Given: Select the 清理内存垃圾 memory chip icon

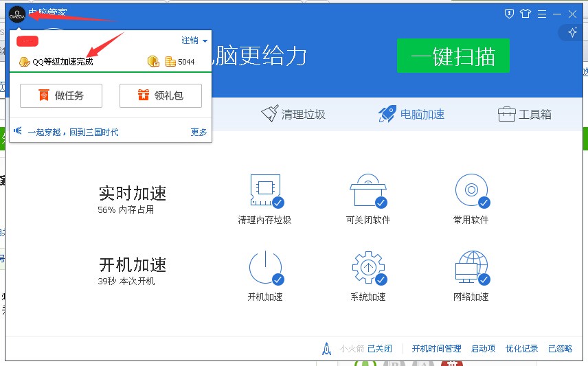Looking at the screenshot, I should [x=267, y=190].
